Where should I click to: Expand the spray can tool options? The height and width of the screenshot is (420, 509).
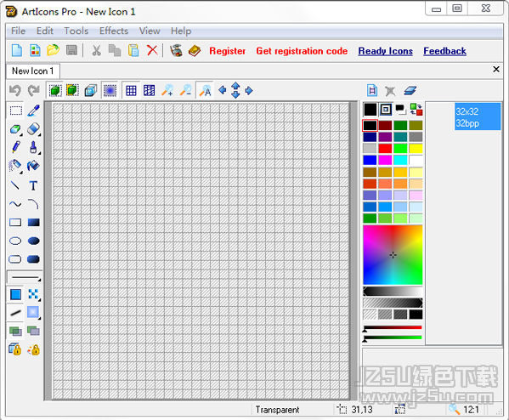point(21,172)
